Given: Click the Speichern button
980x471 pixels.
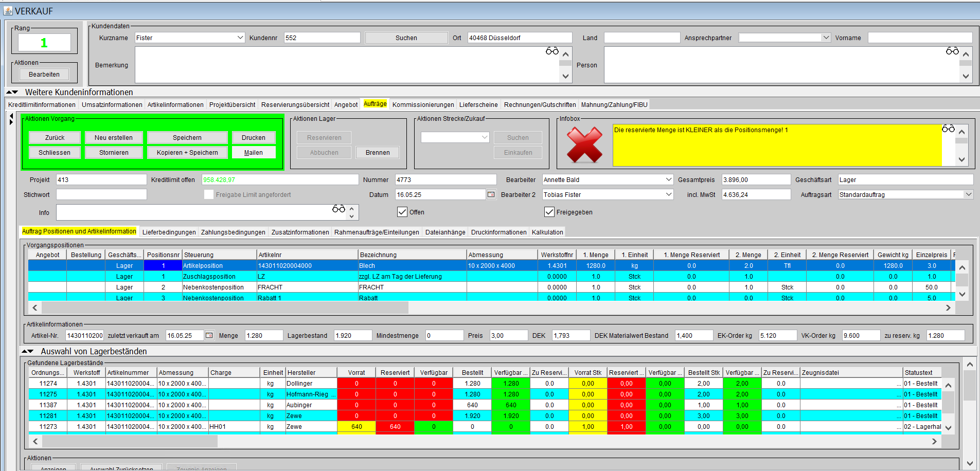Looking at the screenshot, I should click(187, 137).
